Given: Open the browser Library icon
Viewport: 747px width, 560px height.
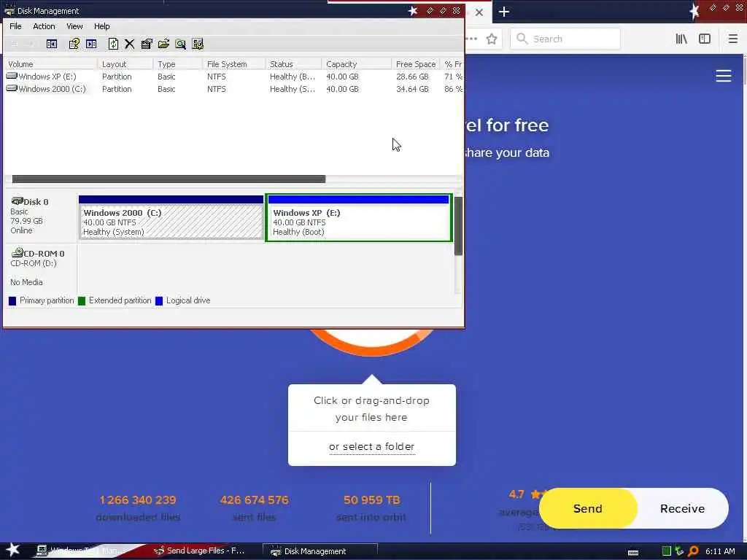Looking at the screenshot, I should click(681, 39).
